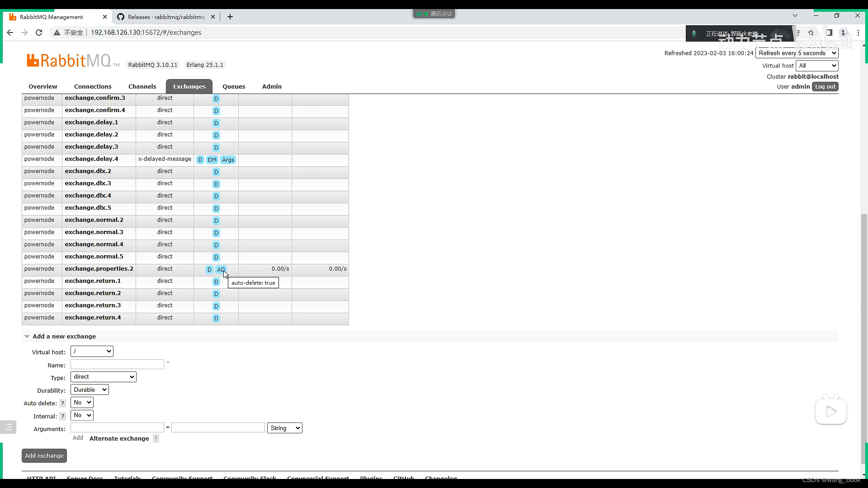Open the Auto delete No dropdown
The image size is (868, 488).
click(x=82, y=403)
